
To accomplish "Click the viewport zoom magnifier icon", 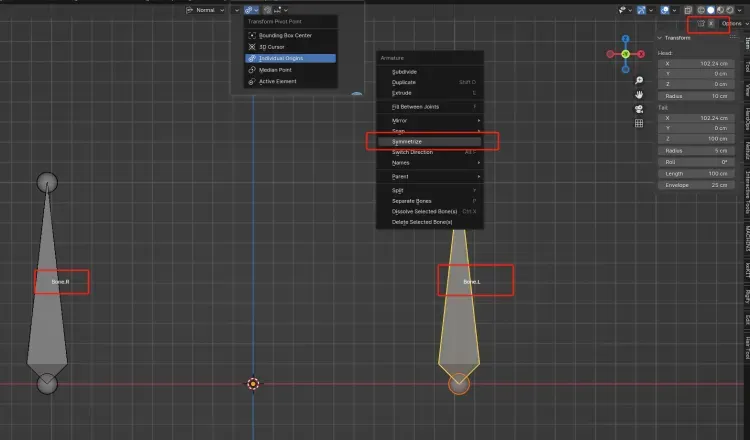I will (639, 80).
